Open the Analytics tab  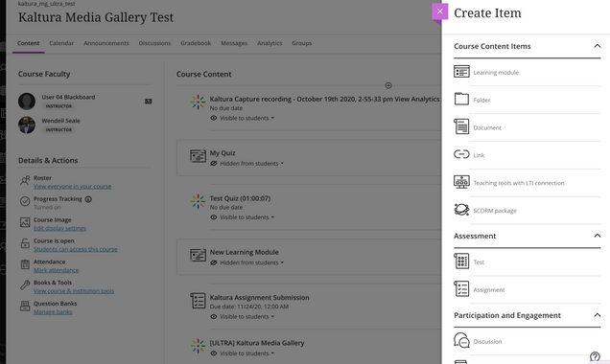[270, 43]
